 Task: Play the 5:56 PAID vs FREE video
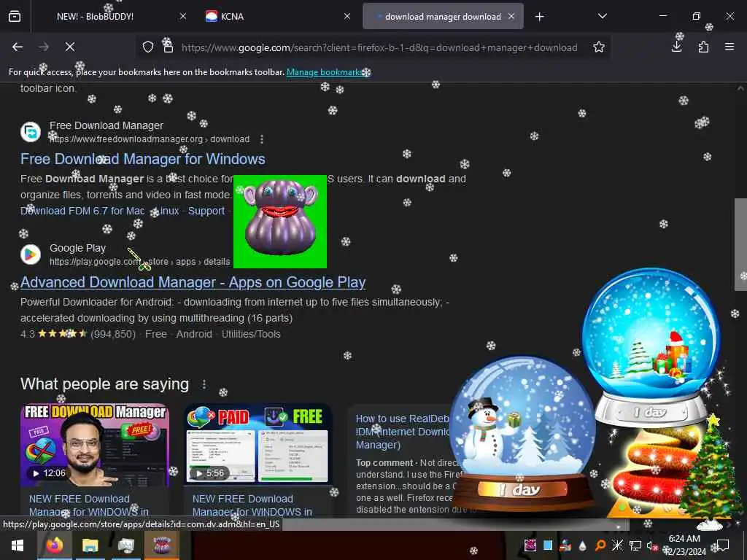pyautogui.click(x=258, y=446)
